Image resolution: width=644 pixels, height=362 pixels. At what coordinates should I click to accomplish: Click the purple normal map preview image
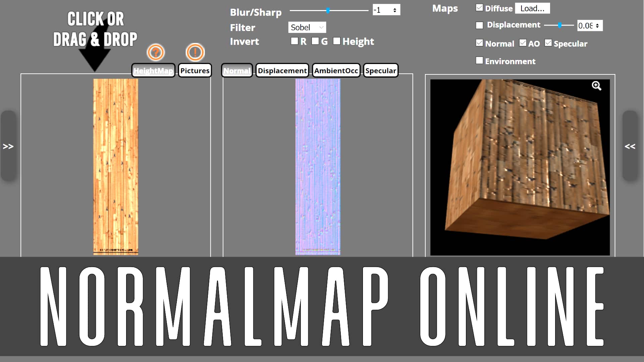coord(318,167)
